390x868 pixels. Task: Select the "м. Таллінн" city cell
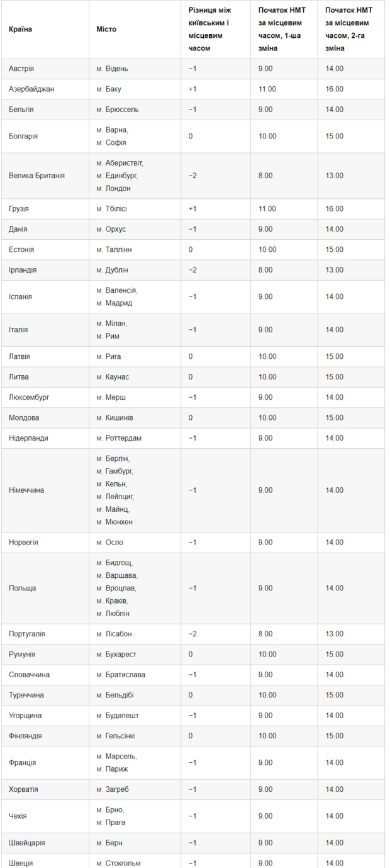click(x=114, y=249)
